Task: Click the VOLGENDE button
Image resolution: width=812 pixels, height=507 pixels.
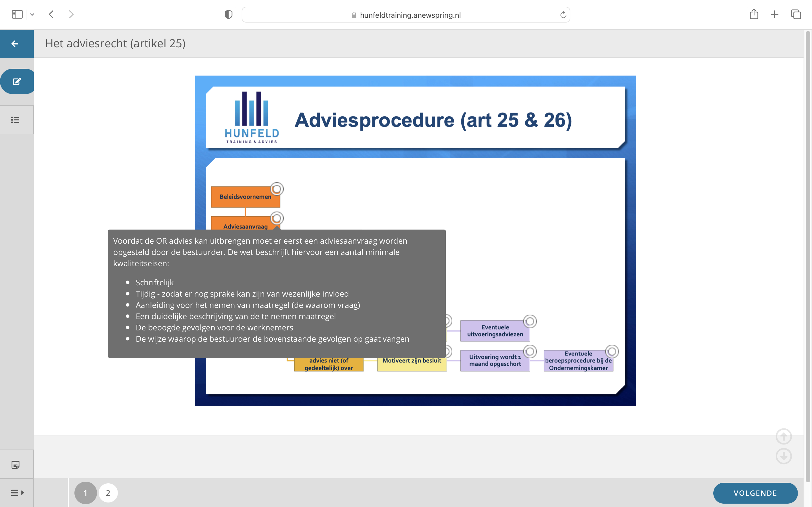Action: click(755, 493)
